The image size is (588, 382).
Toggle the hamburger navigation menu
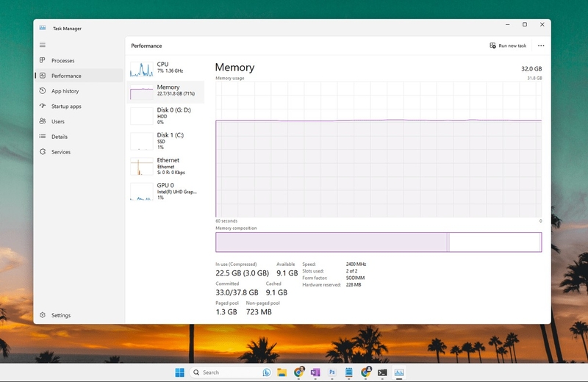point(43,45)
